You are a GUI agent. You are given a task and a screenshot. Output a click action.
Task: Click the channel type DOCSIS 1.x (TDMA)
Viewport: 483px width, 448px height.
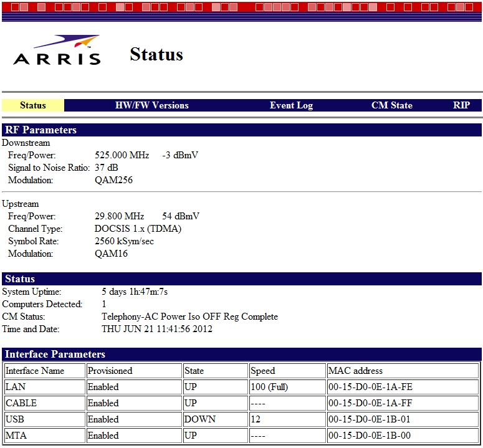(138, 229)
